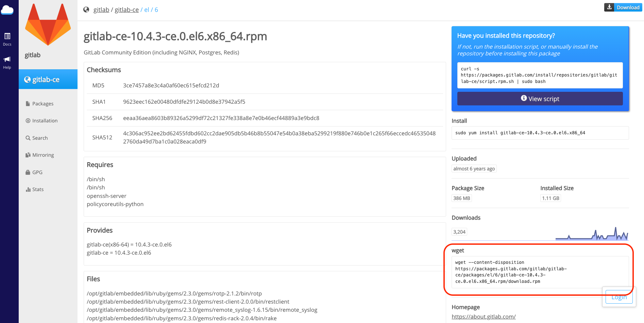Click the Search magnifier icon
Screen dimensions: 644x323
click(x=28, y=138)
